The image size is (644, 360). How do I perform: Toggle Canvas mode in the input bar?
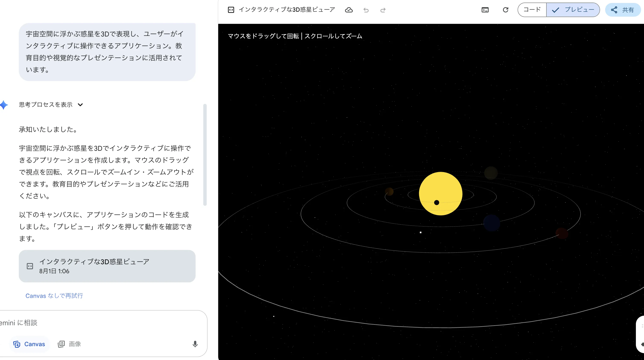pyautogui.click(x=29, y=344)
